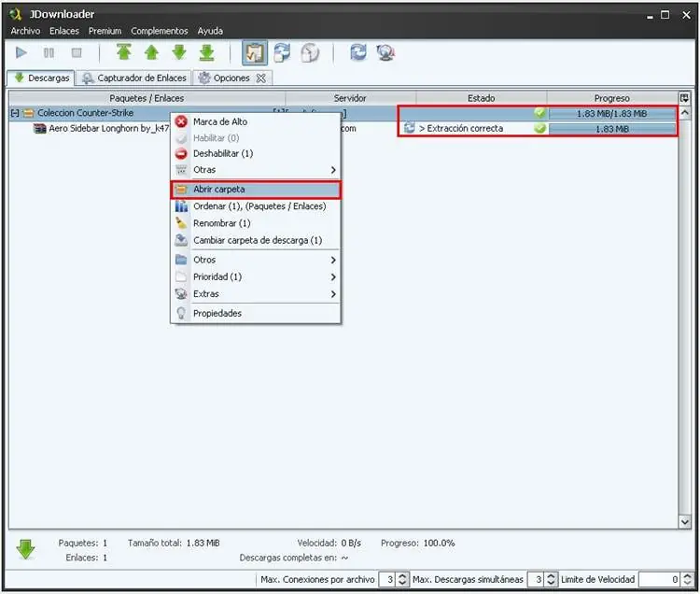Choose Cambiar carpeta de descarga option
Viewport: 700px width, 594px height.
tap(256, 240)
